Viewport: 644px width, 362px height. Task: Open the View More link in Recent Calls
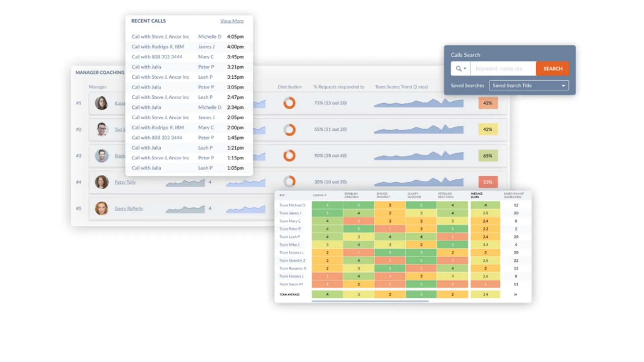pyautogui.click(x=232, y=21)
